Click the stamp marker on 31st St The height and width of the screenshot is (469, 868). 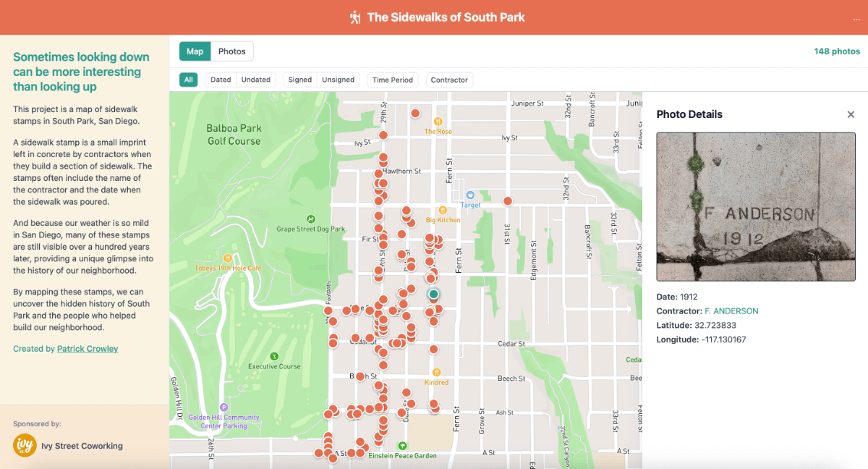(508, 201)
